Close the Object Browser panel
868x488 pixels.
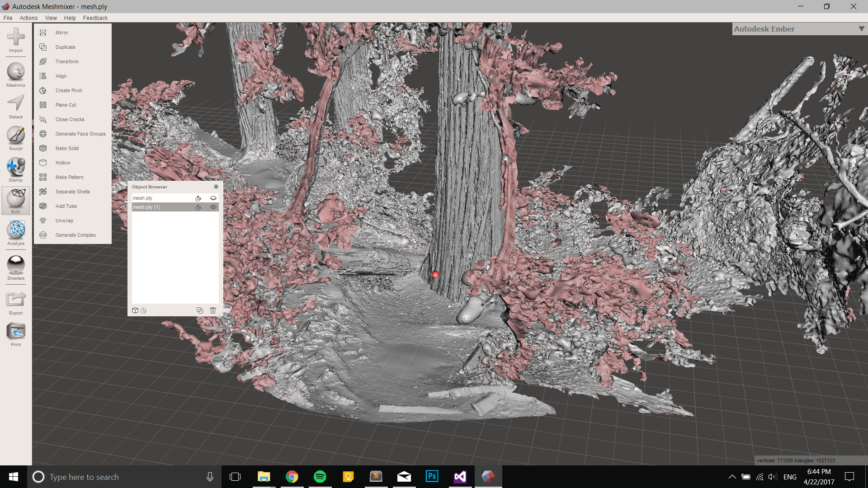pos(216,187)
